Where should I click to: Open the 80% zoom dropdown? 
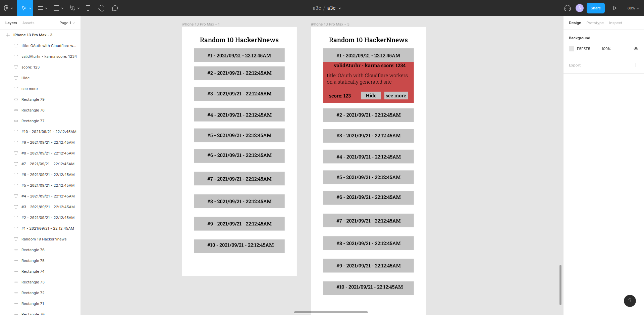(633, 8)
